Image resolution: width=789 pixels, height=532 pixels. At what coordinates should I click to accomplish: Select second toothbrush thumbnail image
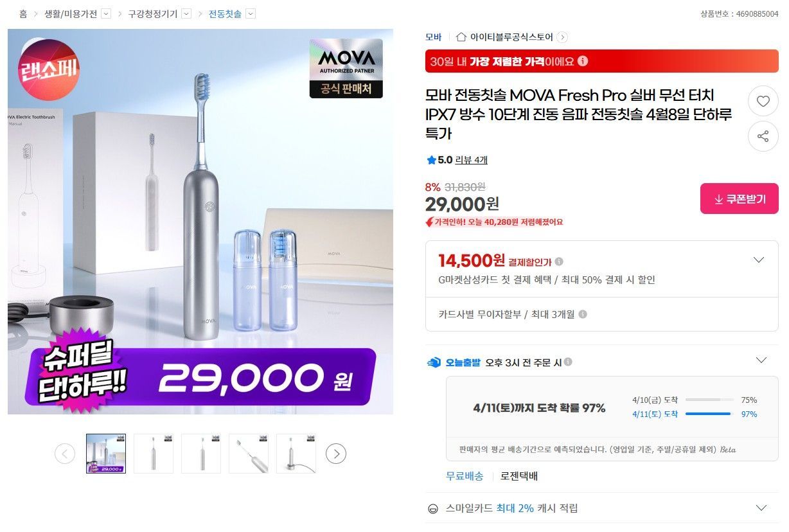154,454
